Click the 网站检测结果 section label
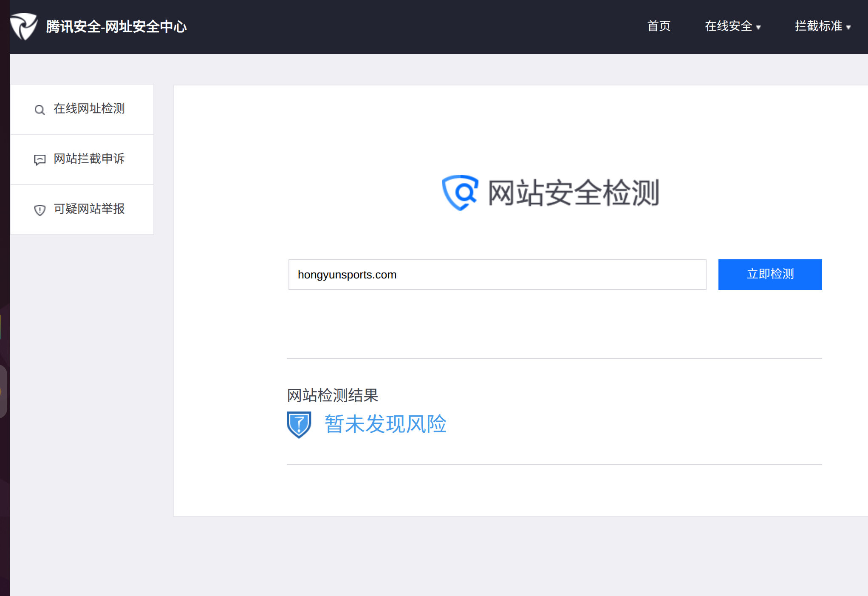This screenshot has height=596, width=868. (332, 395)
